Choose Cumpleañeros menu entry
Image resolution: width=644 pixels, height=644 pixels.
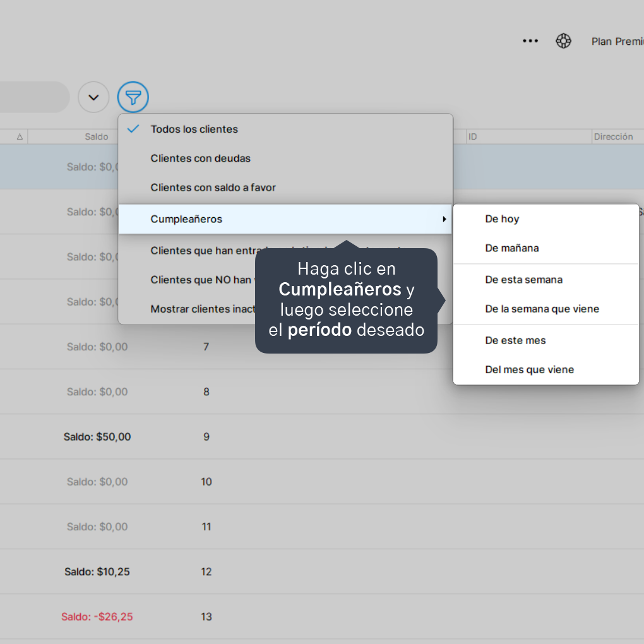pos(285,219)
